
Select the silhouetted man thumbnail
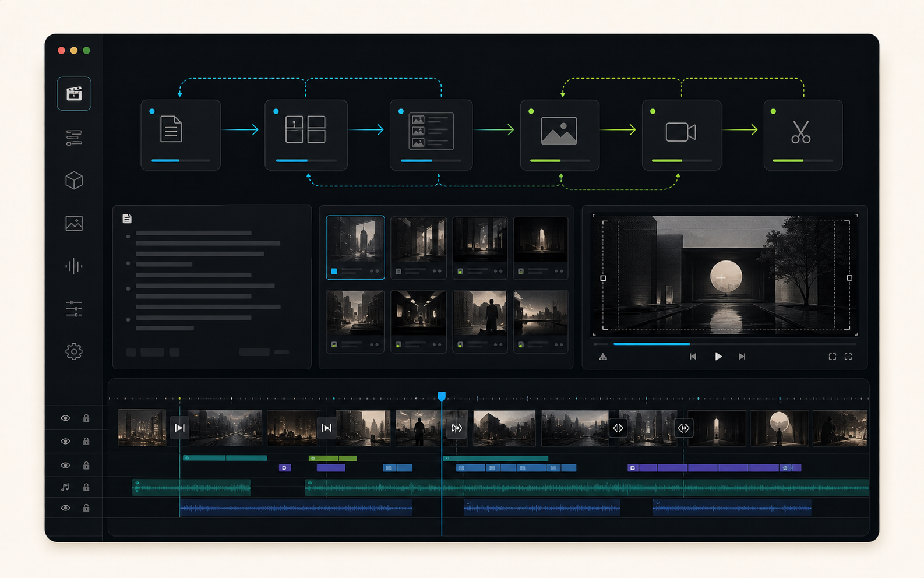[479, 321]
